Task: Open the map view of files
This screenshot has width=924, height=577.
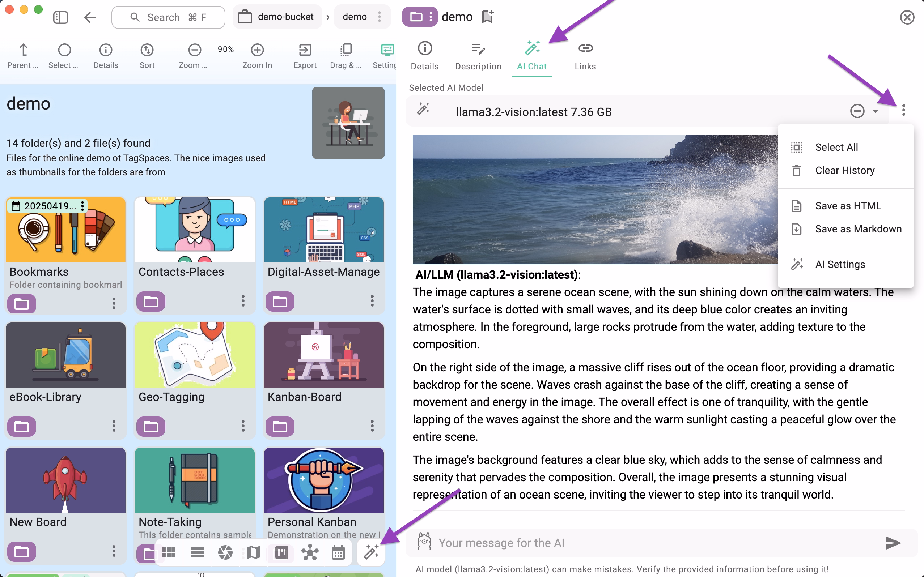Action: (x=253, y=552)
